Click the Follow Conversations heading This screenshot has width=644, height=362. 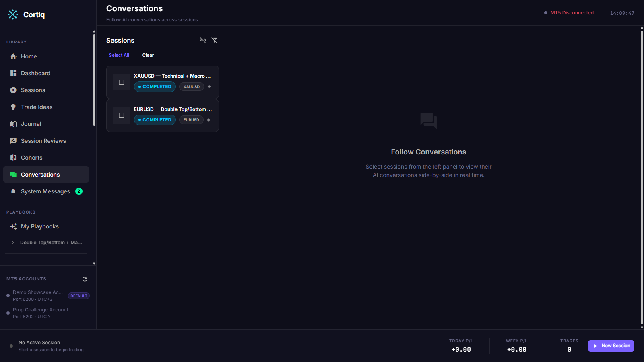point(429,152)
